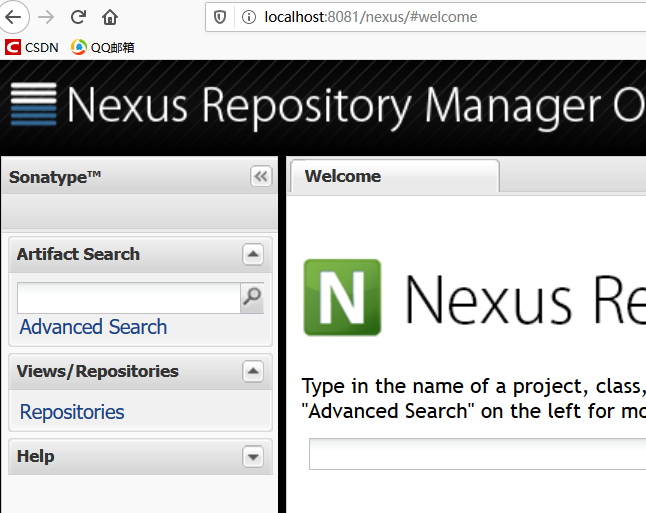Screen dimensions: 646x513
Task: Click the browser forward arrow
Action: click(x=46, y=17)
